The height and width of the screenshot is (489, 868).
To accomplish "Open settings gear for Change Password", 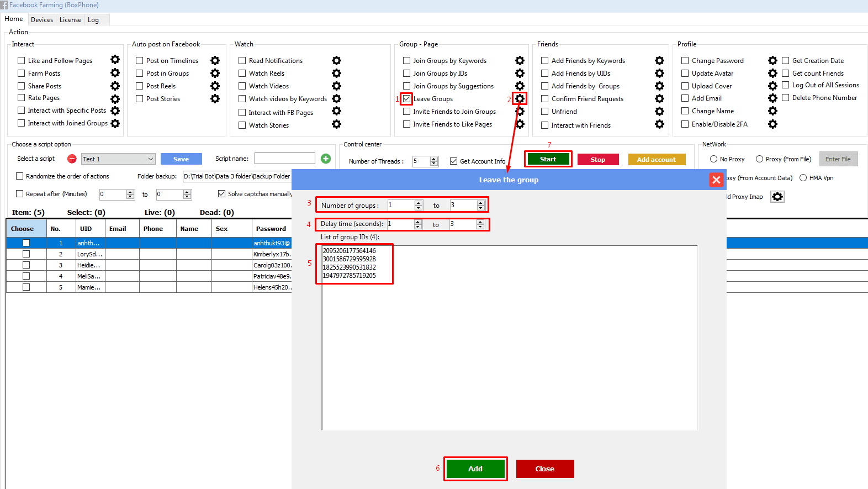I will tap(772, 60).
